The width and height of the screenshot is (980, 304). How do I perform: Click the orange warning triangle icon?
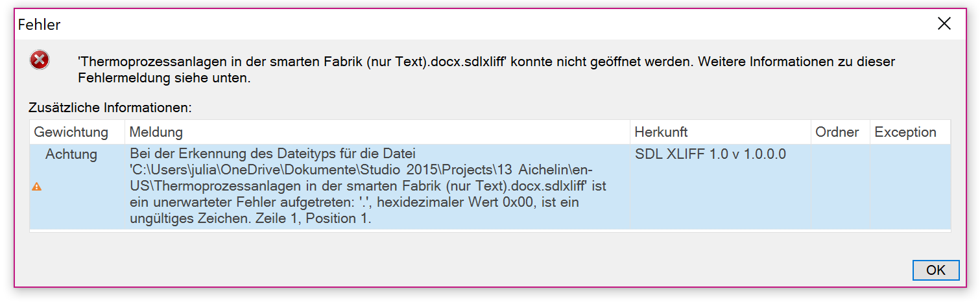(37, 187)
